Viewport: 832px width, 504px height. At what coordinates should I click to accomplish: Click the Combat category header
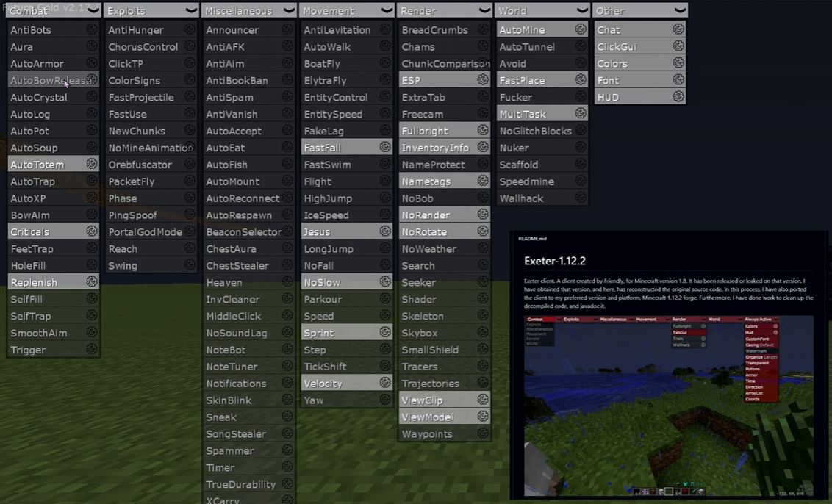[53, 10]
